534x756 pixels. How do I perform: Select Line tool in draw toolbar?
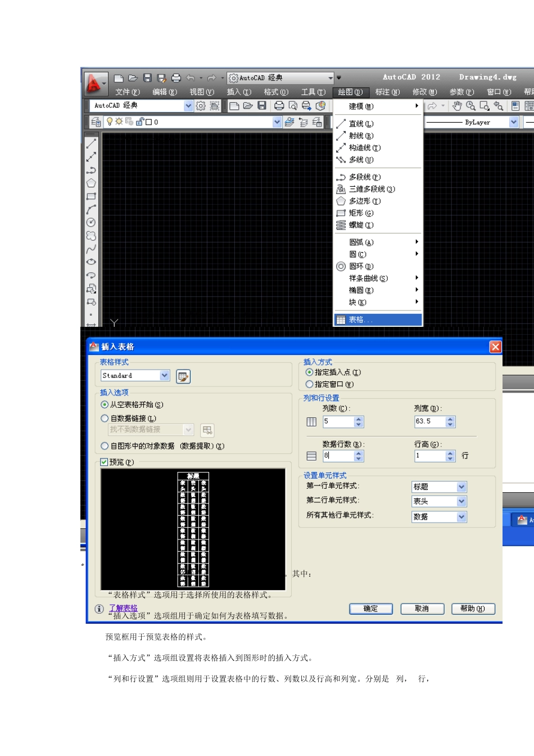point(91,143)
